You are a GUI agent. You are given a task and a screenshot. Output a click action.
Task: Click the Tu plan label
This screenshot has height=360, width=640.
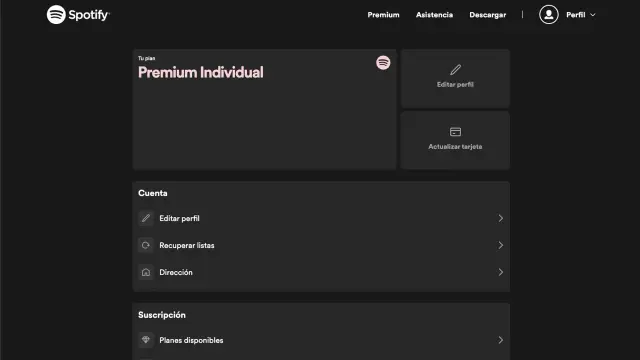tap(147, 58)
